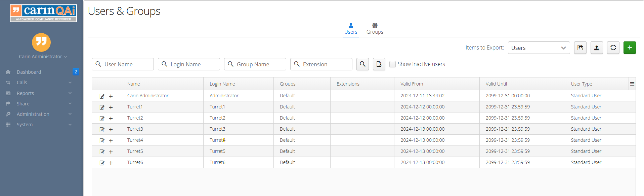Click plus icon for Turret6 row
This screenshot has height=196, width=644.
coord(111,163)
